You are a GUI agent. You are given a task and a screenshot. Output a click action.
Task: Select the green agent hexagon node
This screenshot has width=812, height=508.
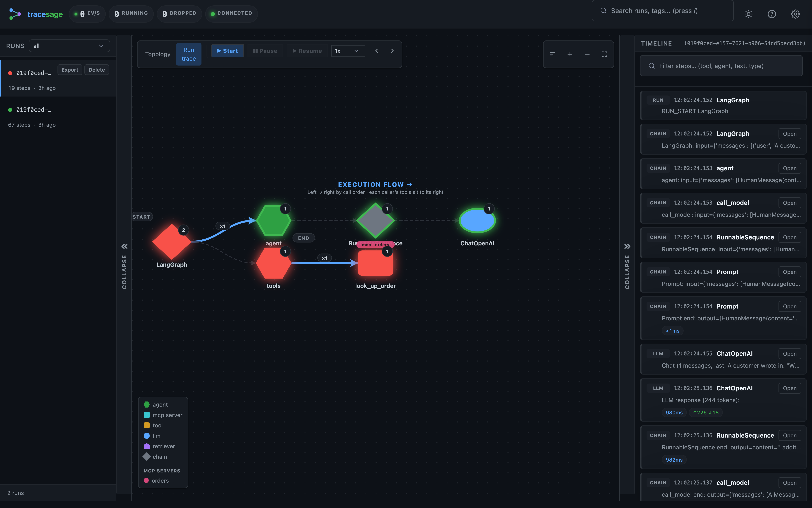(274, 220)
